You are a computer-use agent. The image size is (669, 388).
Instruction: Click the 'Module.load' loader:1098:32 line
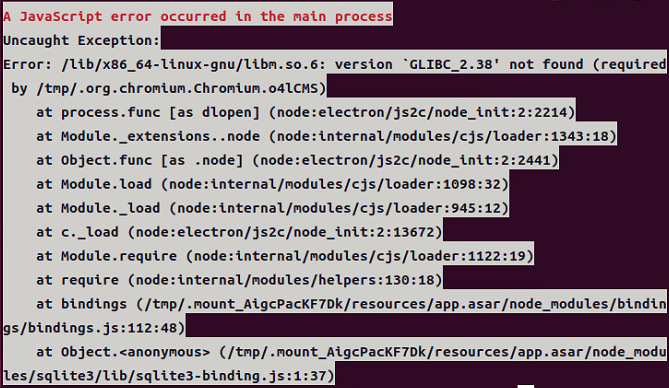(272, 184)
